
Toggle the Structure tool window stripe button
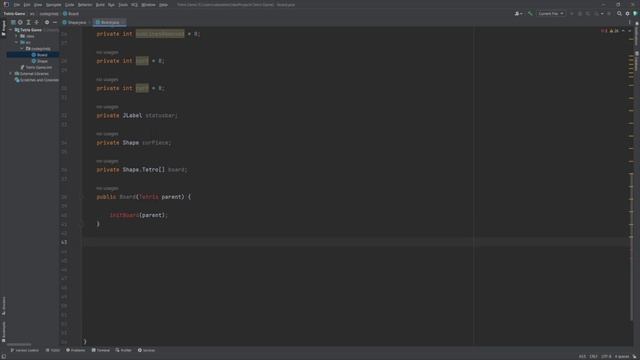coord(4,306)
